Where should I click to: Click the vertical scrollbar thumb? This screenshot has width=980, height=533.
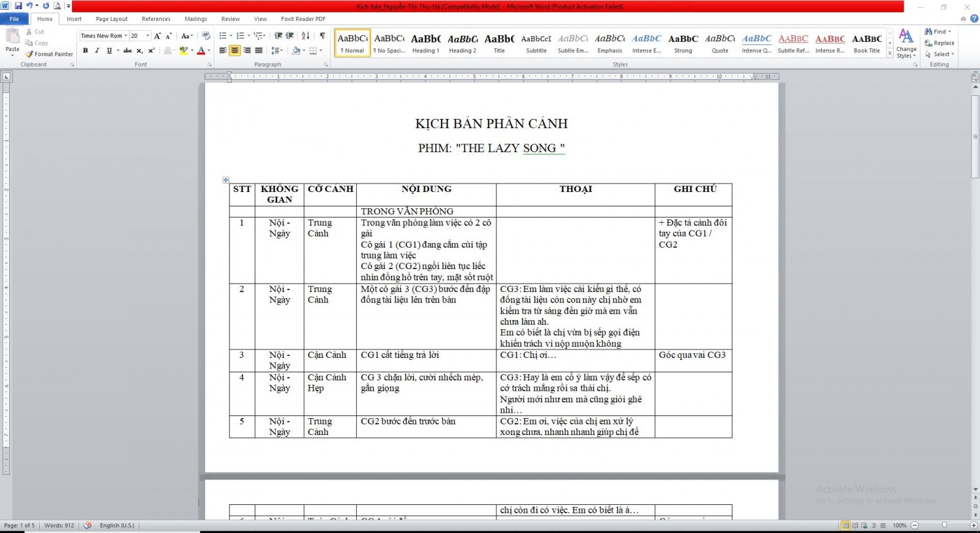975,136
